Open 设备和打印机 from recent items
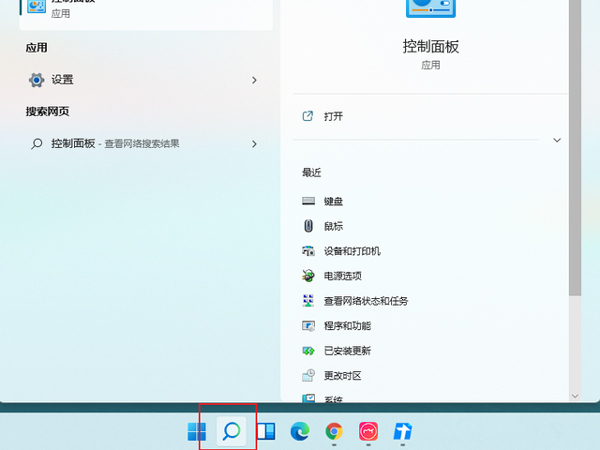The image size is (600, 450). click(x=351, y=251)
